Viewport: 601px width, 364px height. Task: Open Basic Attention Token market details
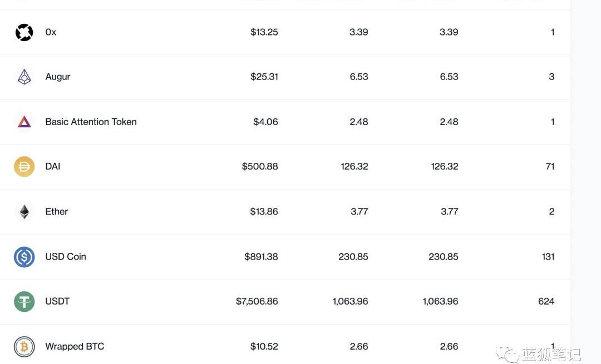(x=91, y=122)
